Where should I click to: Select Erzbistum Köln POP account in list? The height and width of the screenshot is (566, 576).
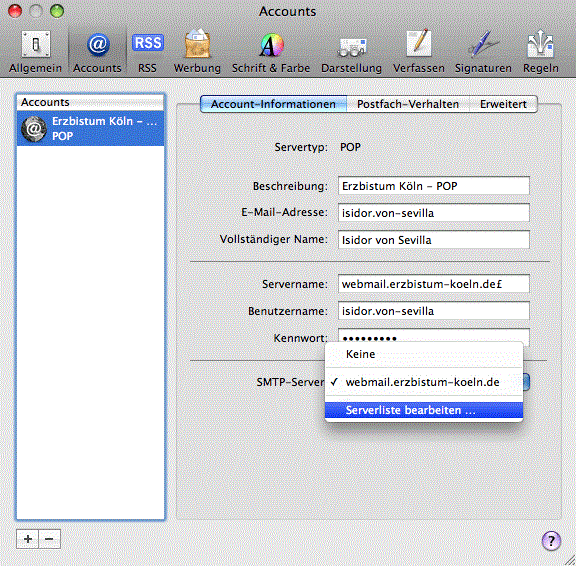click(x=90, y=129)
